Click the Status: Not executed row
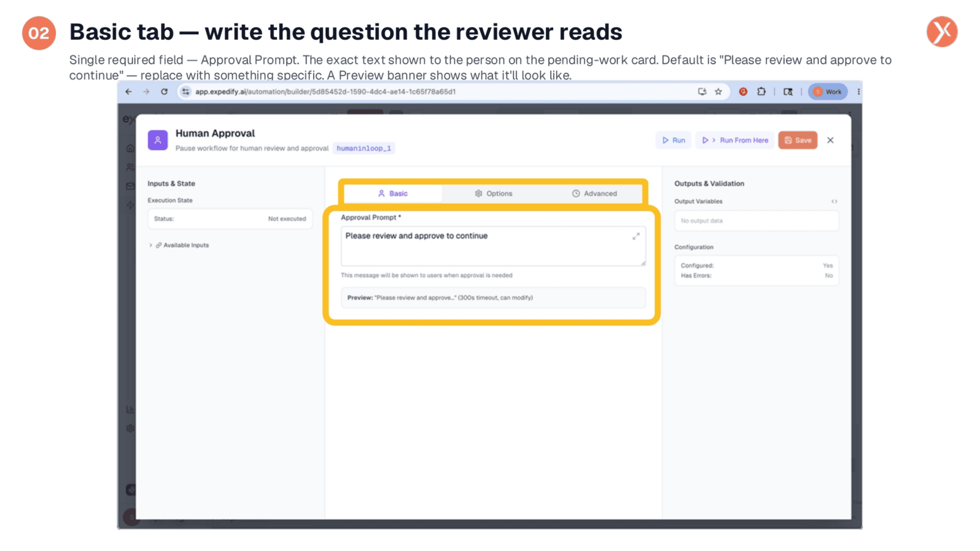980x551 pixels. coord(230,219)
